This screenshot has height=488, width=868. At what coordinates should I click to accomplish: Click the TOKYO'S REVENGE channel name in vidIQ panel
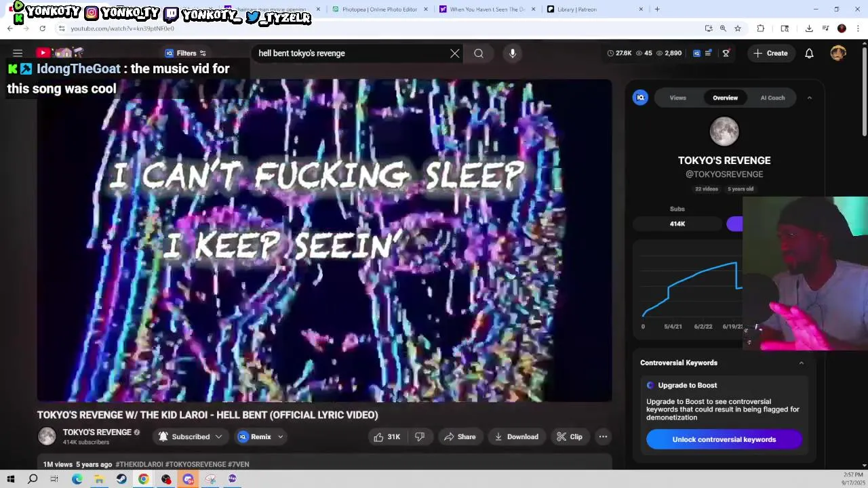[724, 161]
